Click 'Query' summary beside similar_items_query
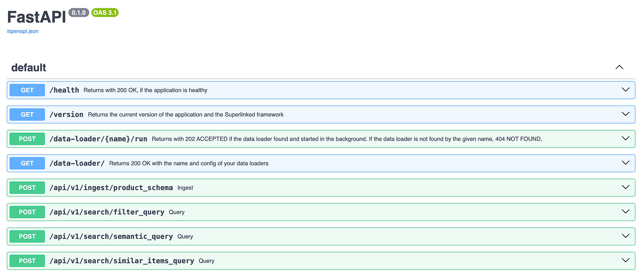This screenshot has height=280, width=644. point(207,261)
